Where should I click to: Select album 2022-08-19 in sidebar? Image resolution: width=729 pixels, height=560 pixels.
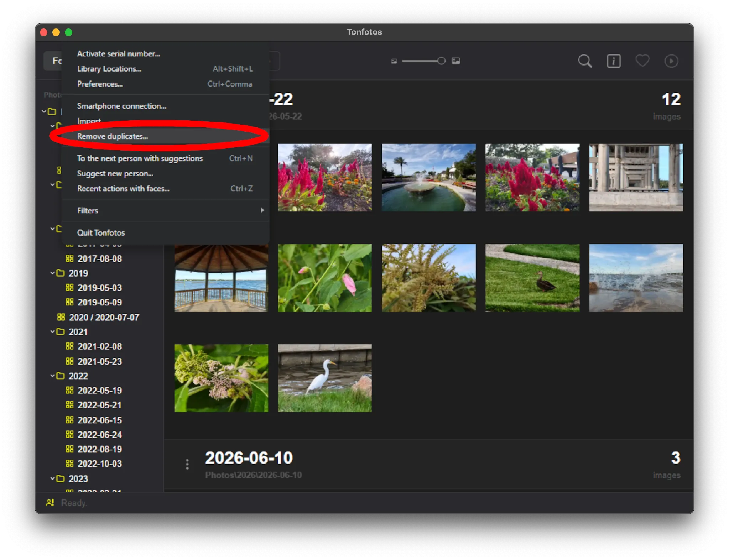[x=100, y=449]
